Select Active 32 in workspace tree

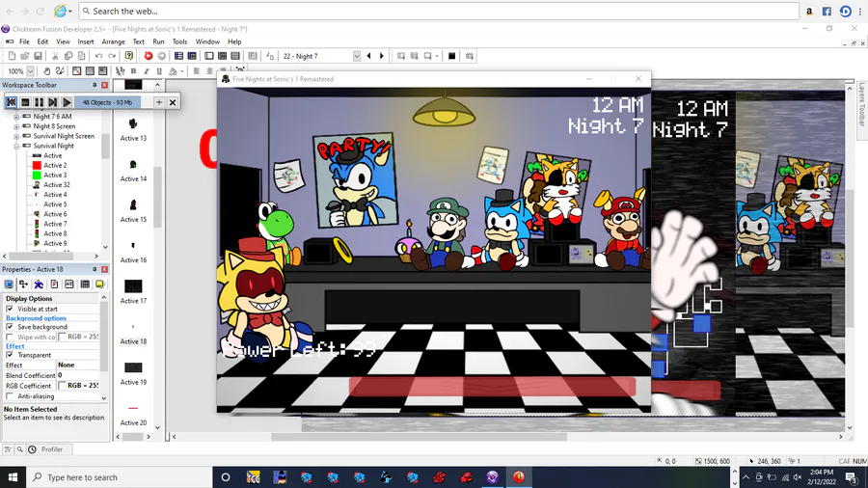[x=57, y=185]
